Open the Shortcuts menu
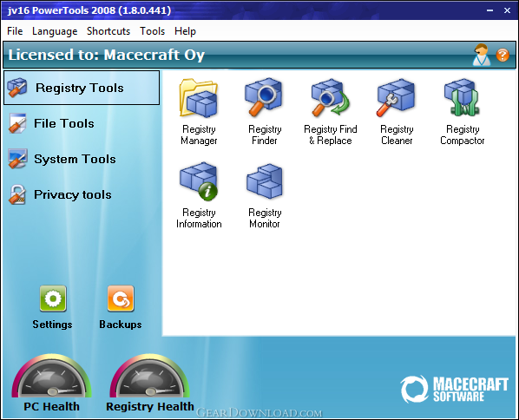This screenshot has height=420, width=519. tap(108, 31)
